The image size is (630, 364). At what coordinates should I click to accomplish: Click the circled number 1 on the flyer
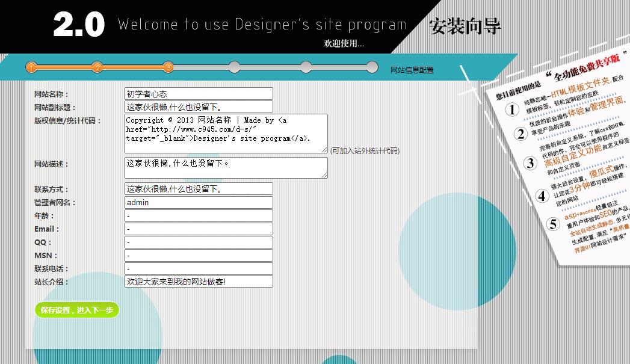(512, 110)
